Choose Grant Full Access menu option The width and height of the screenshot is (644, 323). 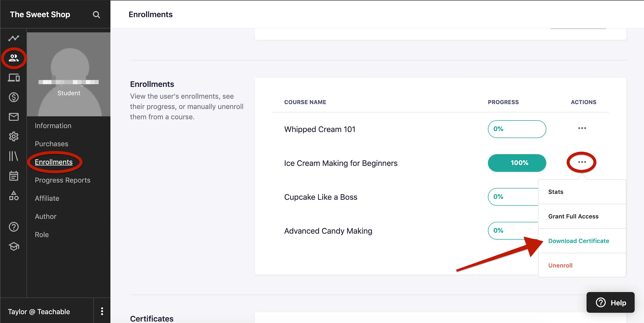573,216
